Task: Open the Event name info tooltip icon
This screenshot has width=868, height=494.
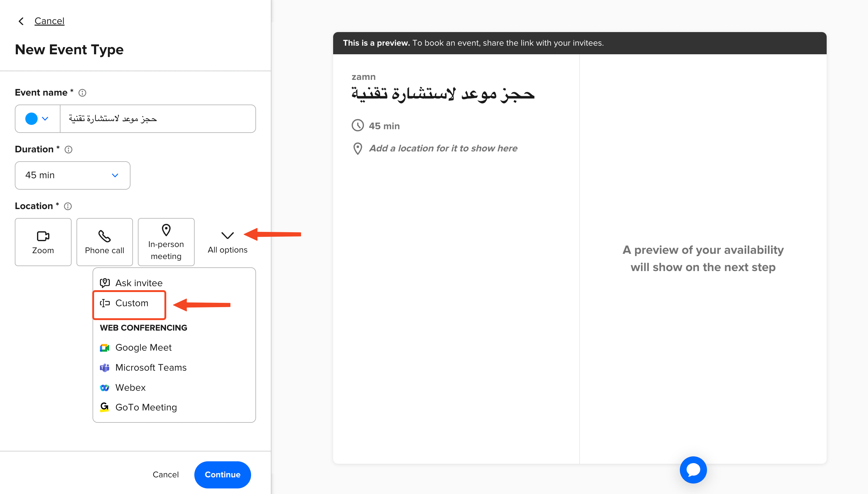Action: pyautogui.click(x=82, y=93)
